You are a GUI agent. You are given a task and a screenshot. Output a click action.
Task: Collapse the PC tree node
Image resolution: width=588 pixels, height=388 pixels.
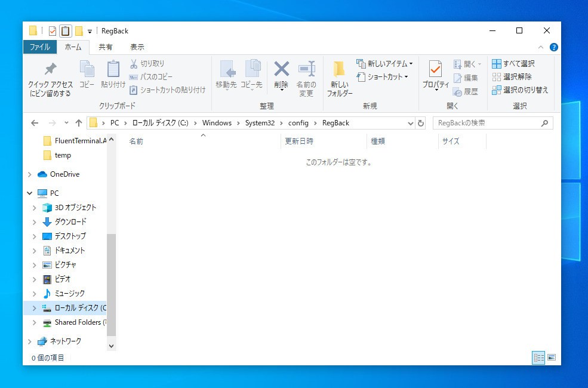coord(30,193)
